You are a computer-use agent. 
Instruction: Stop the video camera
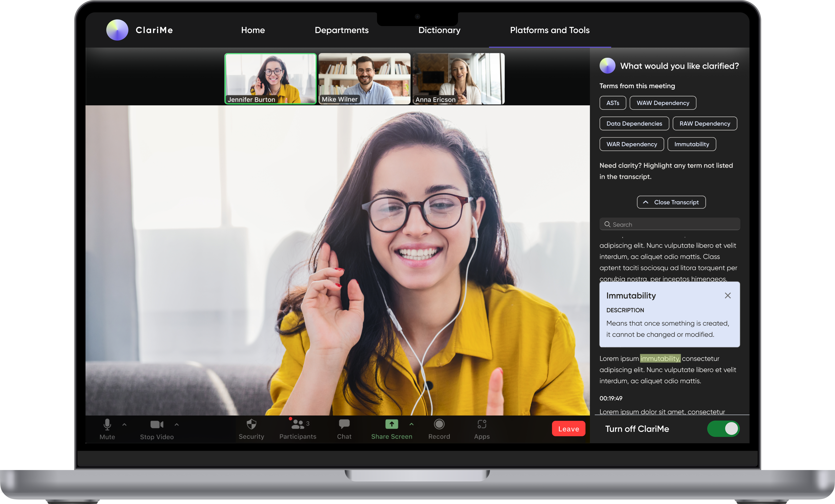(157, 429)
